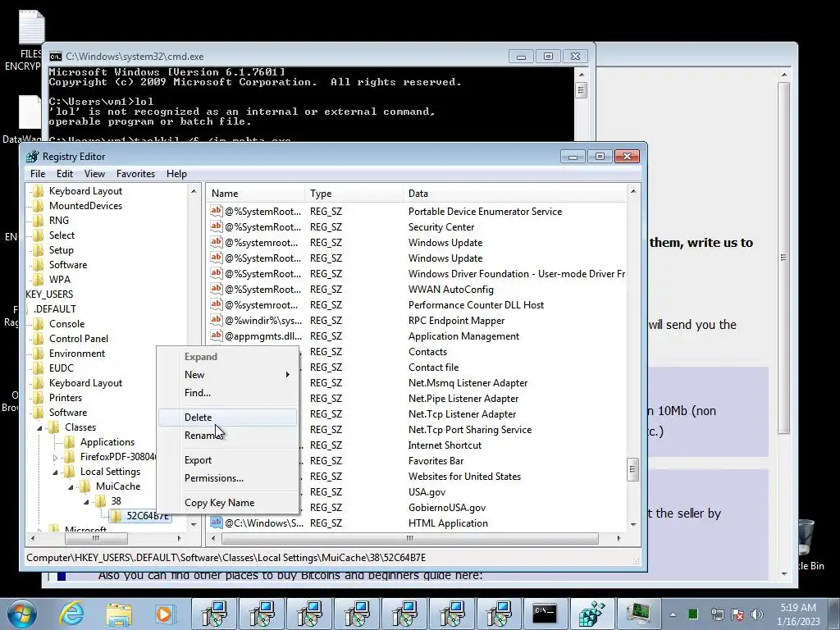The width and height of the screenshot is (840, 630).
Task: Click the .DEFAULT key in the tree
Action: click(55, 309)
